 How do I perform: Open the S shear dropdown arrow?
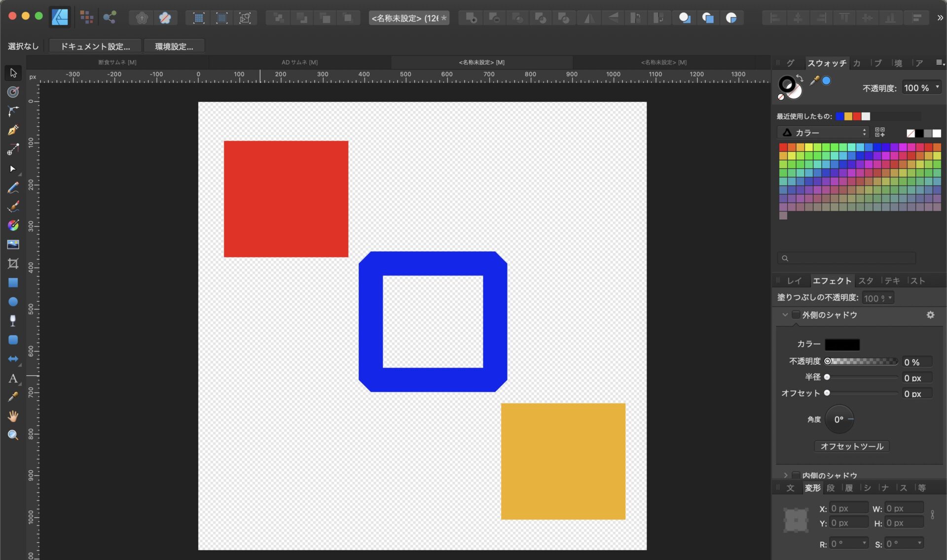(919, 543)
